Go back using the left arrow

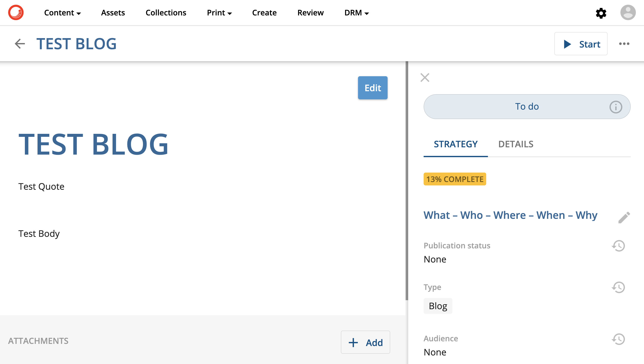[x=20, y=44]
